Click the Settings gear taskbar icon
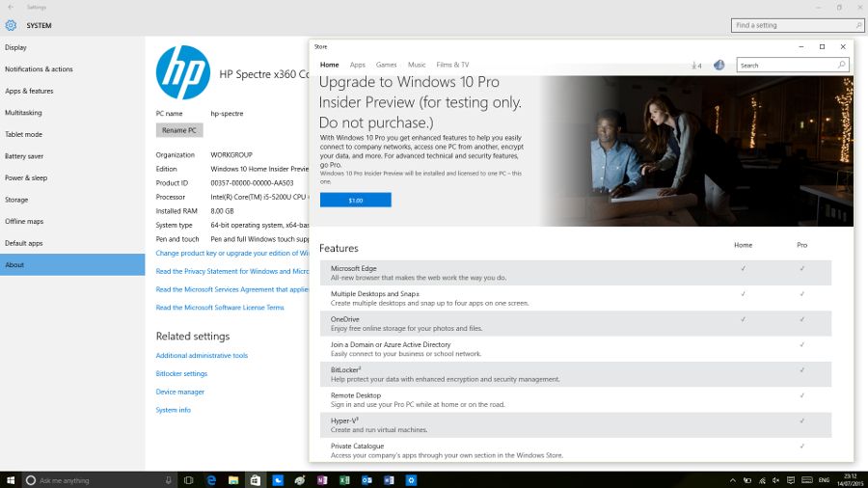This screenshot has width=868, height=488. (411, 480)
